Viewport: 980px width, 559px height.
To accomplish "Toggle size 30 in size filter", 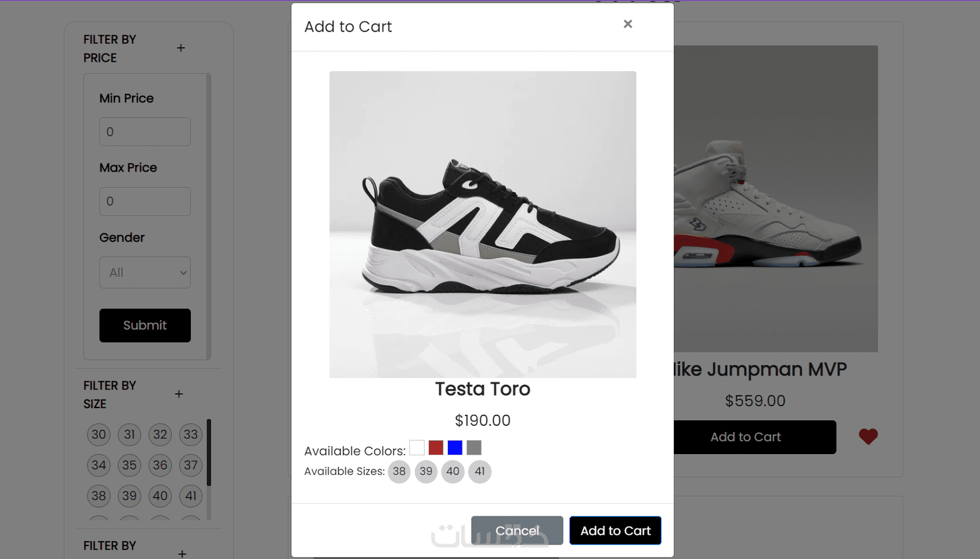I will point(99,435).
